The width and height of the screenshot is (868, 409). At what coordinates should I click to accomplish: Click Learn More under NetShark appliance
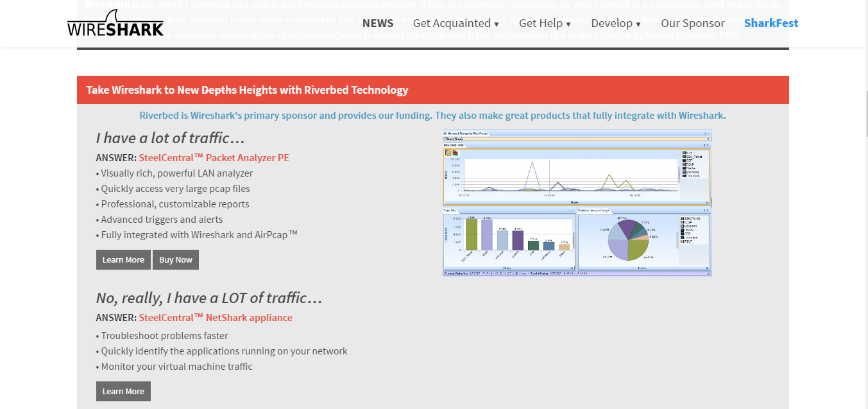pos(123,391)
